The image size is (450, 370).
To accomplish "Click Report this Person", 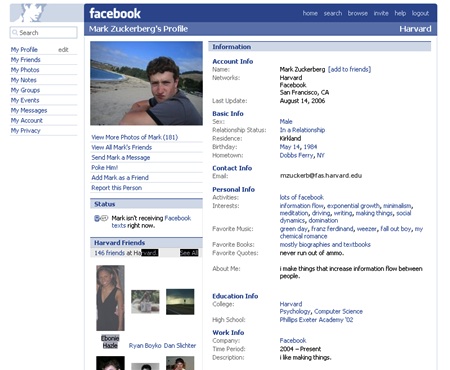I will click(117, 188).
